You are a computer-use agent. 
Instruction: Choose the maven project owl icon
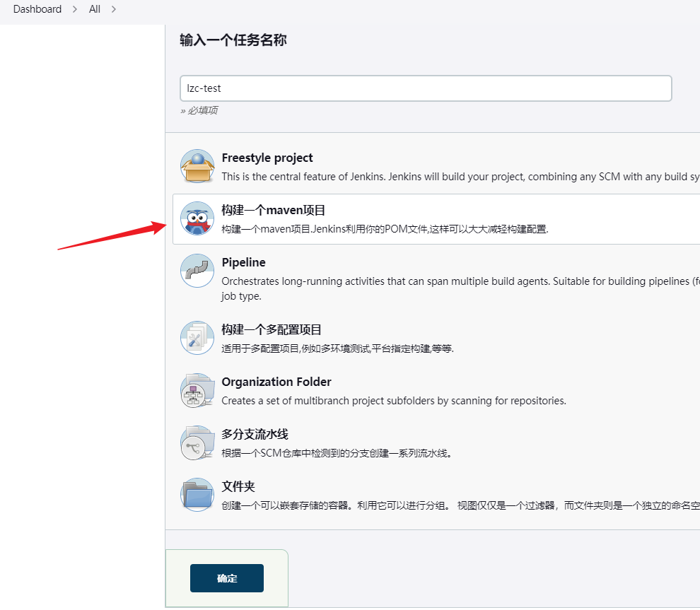click(197, 218)
